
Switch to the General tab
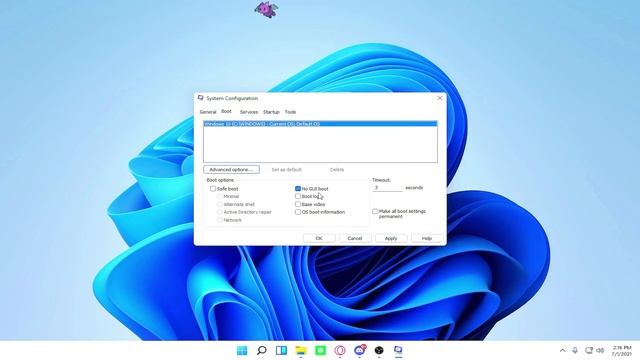pos(208,112)
